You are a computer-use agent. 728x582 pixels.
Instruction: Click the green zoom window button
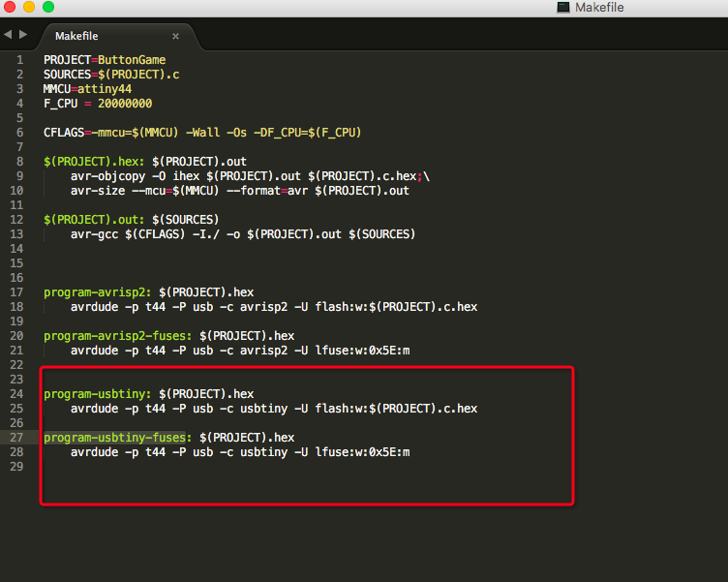coord(48,7)
